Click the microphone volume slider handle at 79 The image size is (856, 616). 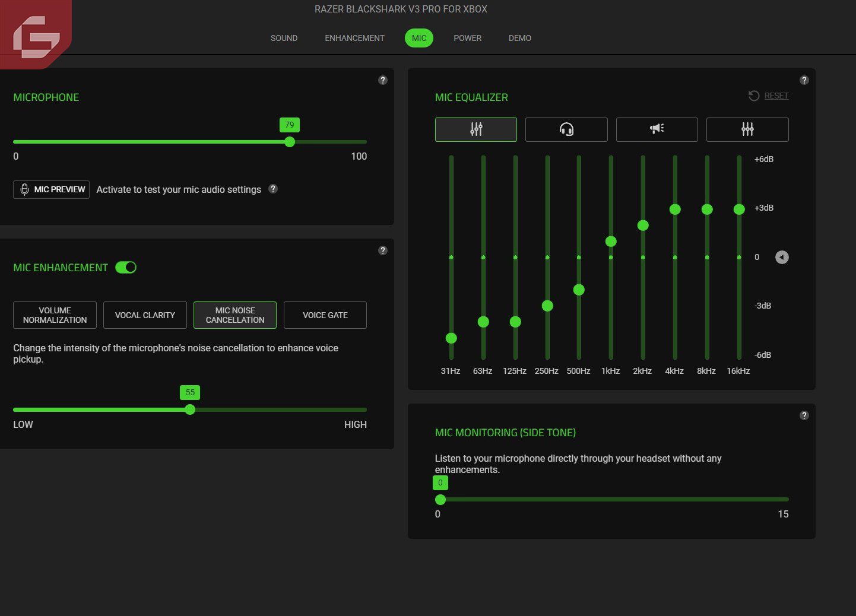(290, 142)
